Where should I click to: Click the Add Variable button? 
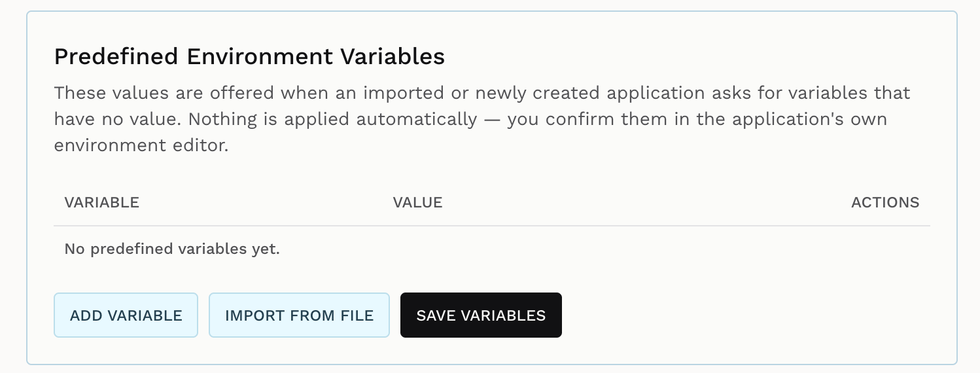[126, 315]
